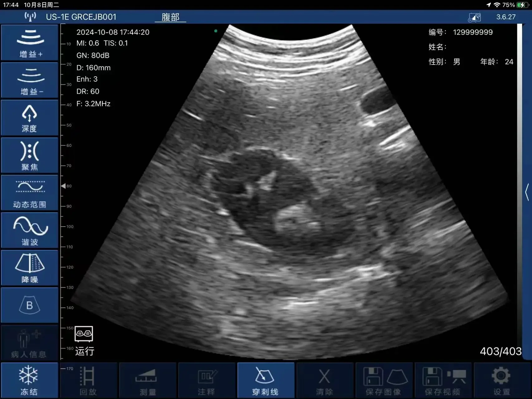Tap the 姓名 name field

tap(438, 47)
